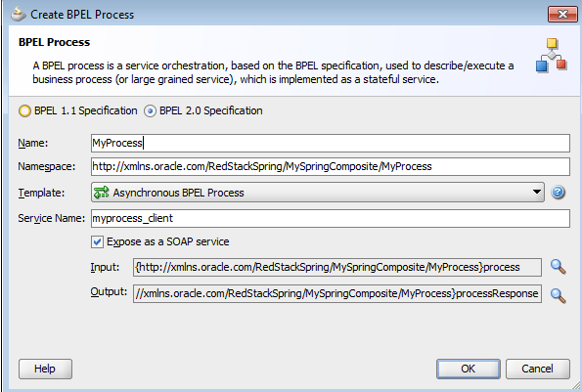This screenshot has height=392, width=582.
Task: Click the Service Name field myprocess_client
Action: (x=331, y=218)
